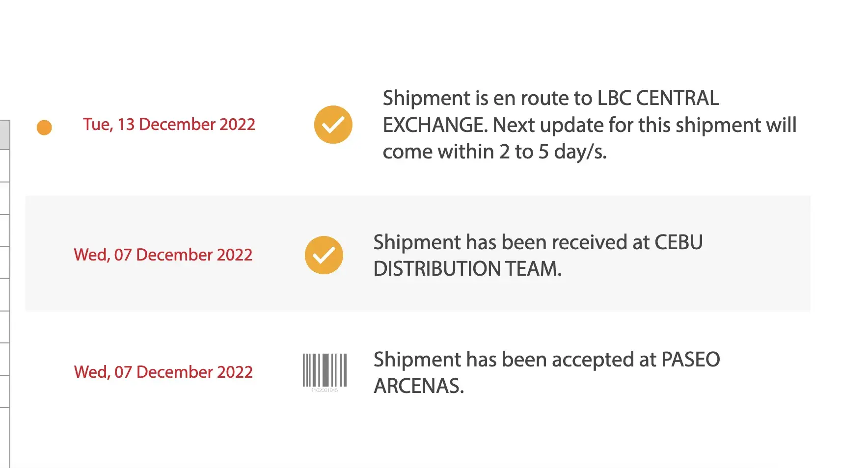868x468 pixels.
Task: Click the word "EXCHANGE." in the first update
Action: point(435,126)
